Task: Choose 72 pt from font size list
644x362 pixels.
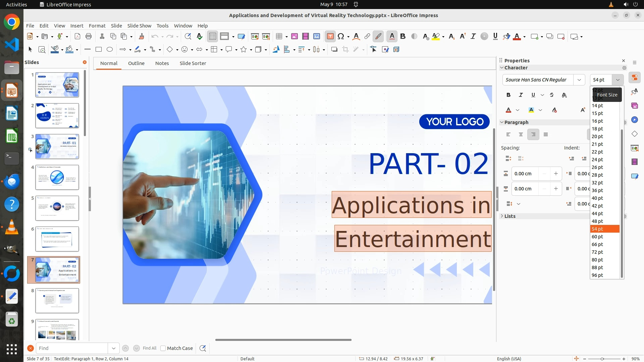Action: click(x=597, y=252)
